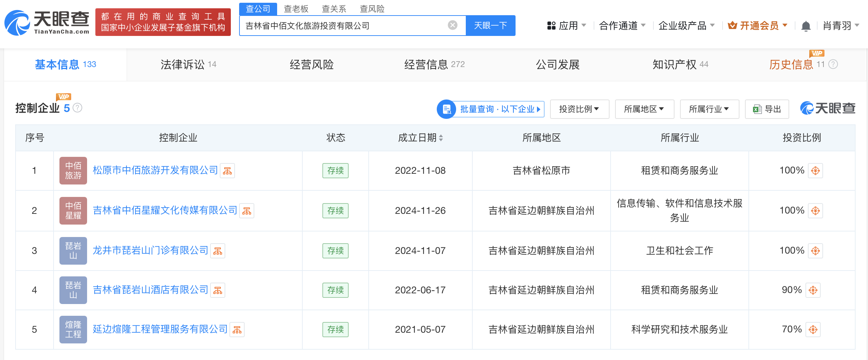868x360 pixels.
Task: Click the 存续 status tag in row 1
Action: [336, 171]
